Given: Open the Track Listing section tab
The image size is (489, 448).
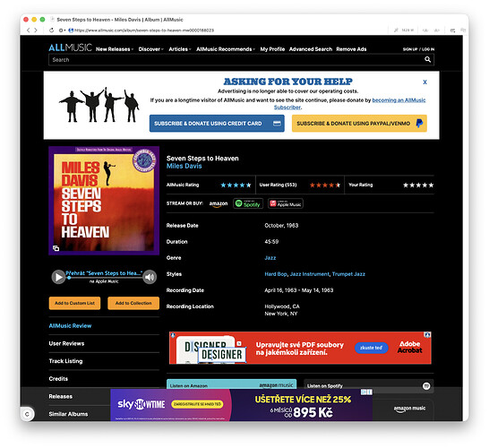Looking at the screenshot, I should 65,361.
